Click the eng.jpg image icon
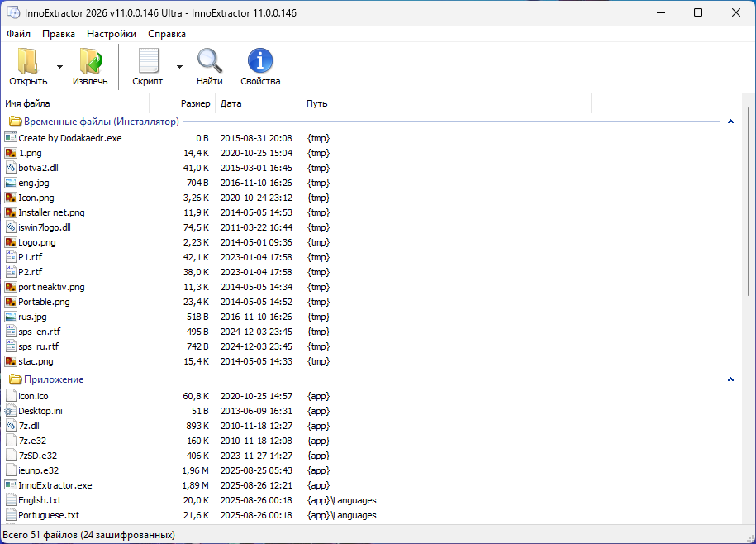The height and width of the screenshot is (544, 756). (11, 183)
